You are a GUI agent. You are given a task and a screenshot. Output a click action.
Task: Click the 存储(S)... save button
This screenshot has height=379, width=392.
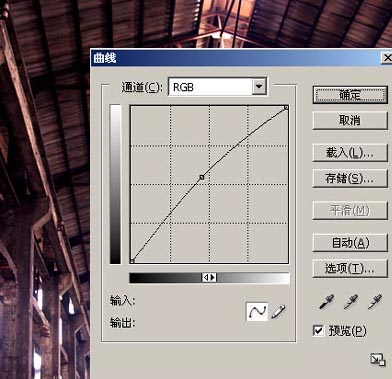click(x=350, y=178)
